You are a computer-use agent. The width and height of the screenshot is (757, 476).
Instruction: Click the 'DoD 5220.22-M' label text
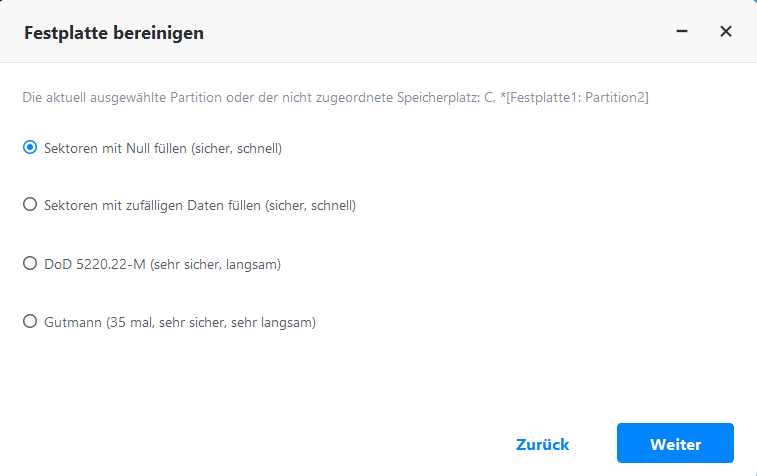pos(95,264)
